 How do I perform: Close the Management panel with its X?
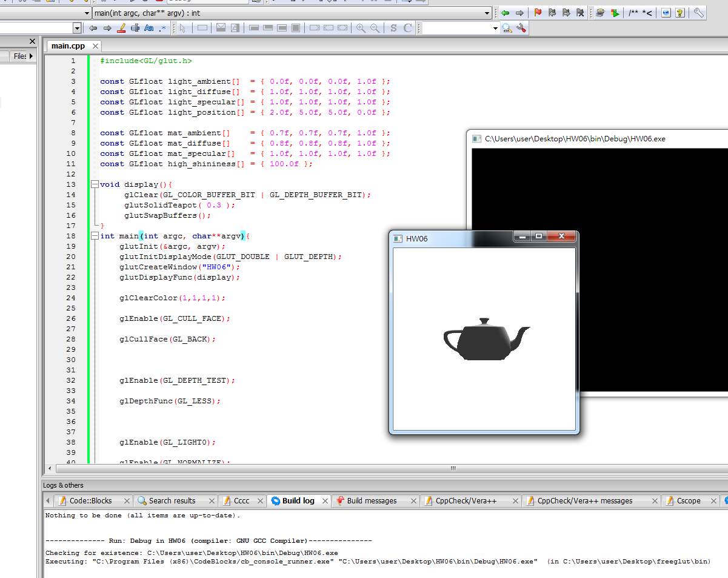tap(33, 41)
